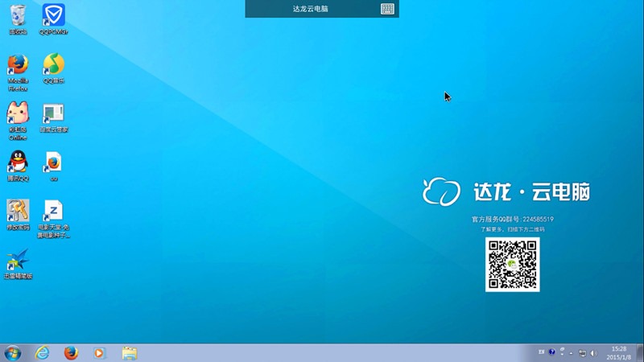Open the Firefox document file on the desktop
The image size is (644, 362).
tap(53, 166)
